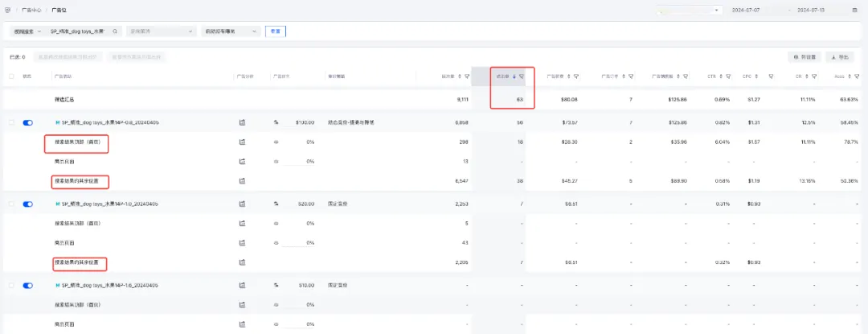868x334 pixels.
Task: Click the impressions value 9,111
Action: click(464, 100)
